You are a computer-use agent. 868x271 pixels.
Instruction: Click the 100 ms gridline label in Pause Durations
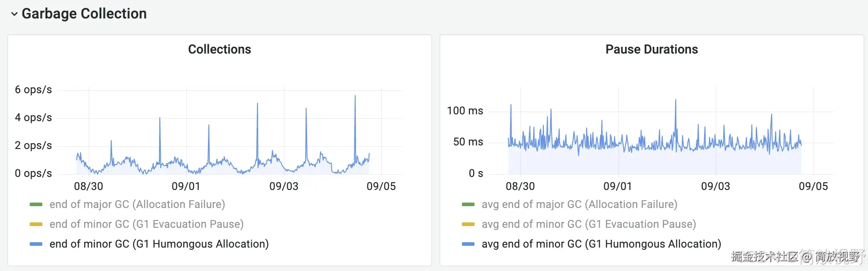point(465,111)
